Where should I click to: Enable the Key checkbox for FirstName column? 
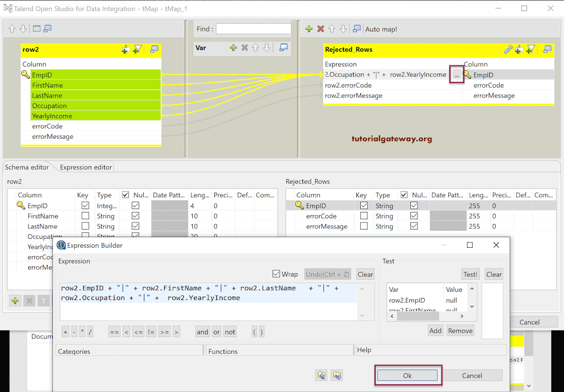pos(85,216)
